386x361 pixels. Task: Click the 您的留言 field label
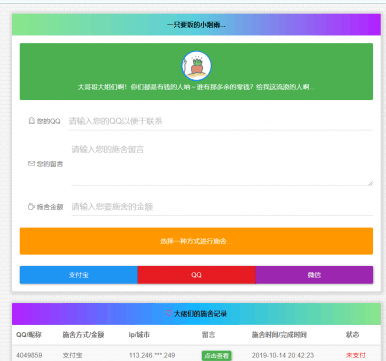[x=50, y=164]
